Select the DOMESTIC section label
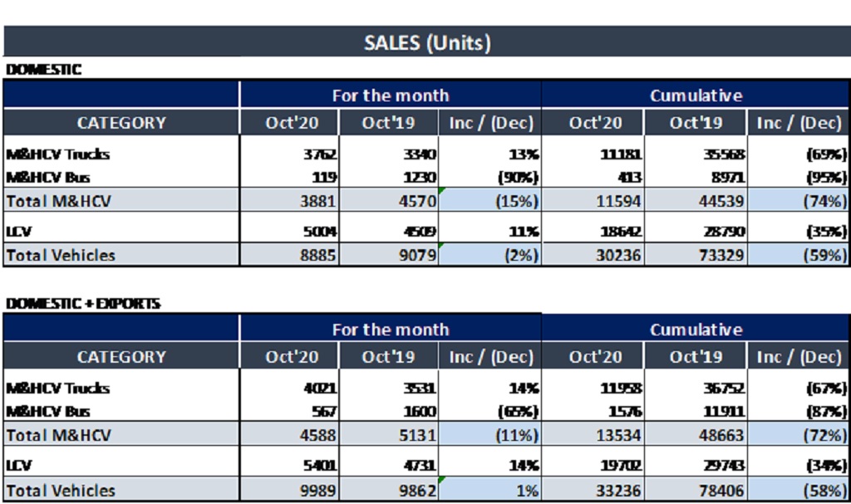Screen dimensions: 851x504 [44, 70]
